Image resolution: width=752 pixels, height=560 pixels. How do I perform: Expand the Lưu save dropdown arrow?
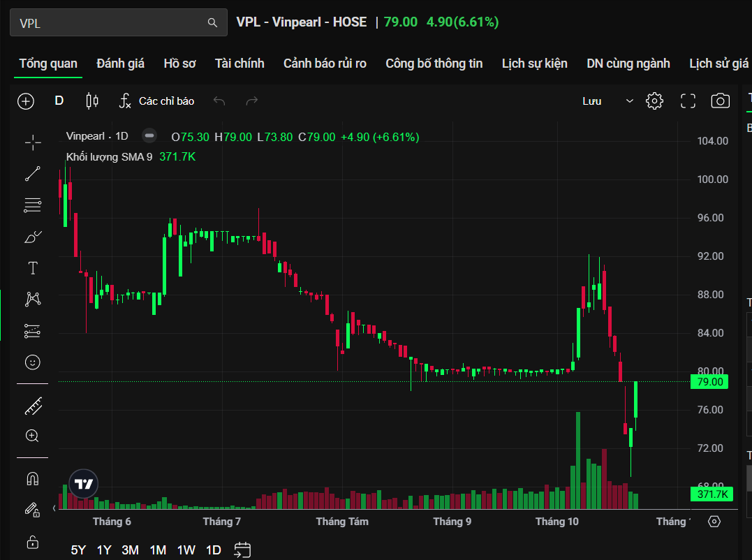coord(630,101)
